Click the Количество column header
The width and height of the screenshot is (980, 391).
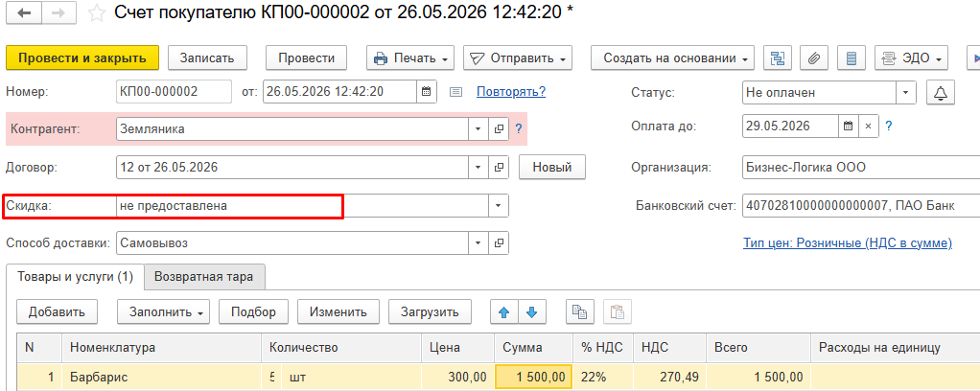click(341, 348)
